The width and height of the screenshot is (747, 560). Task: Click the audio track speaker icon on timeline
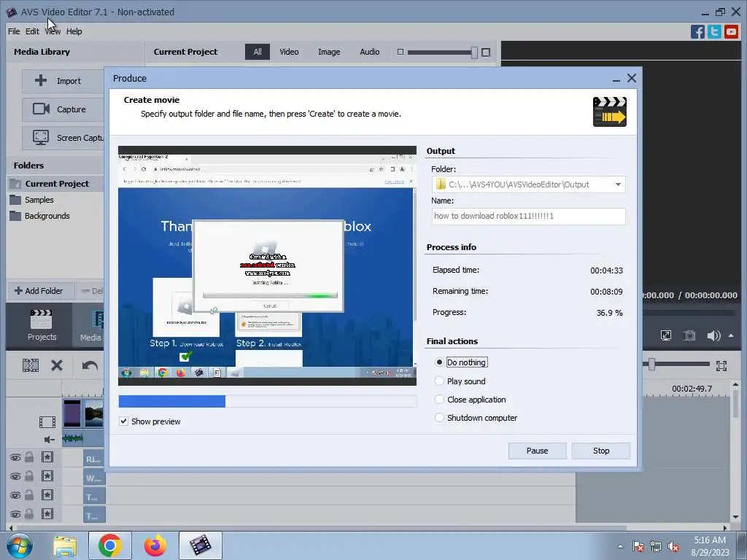coord(49,439)
